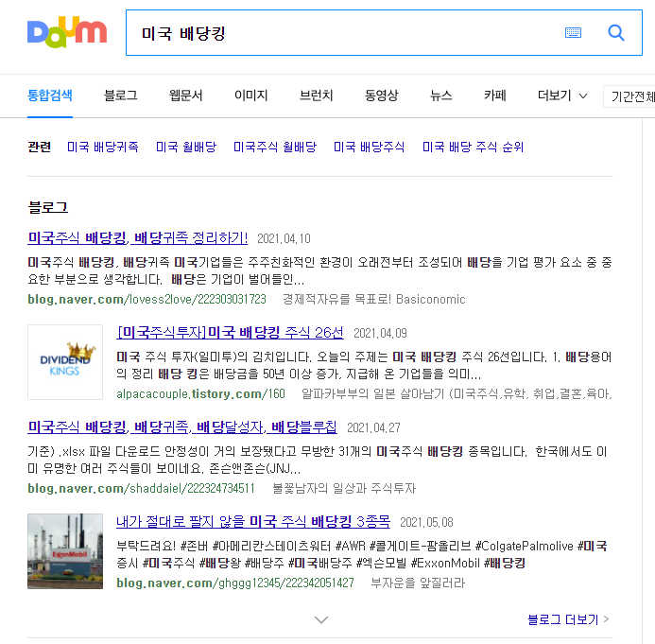Click the 블로그 section heading
Image resolution: width=655 pixels, height=644 pixels.
click(x=47, y=207)
